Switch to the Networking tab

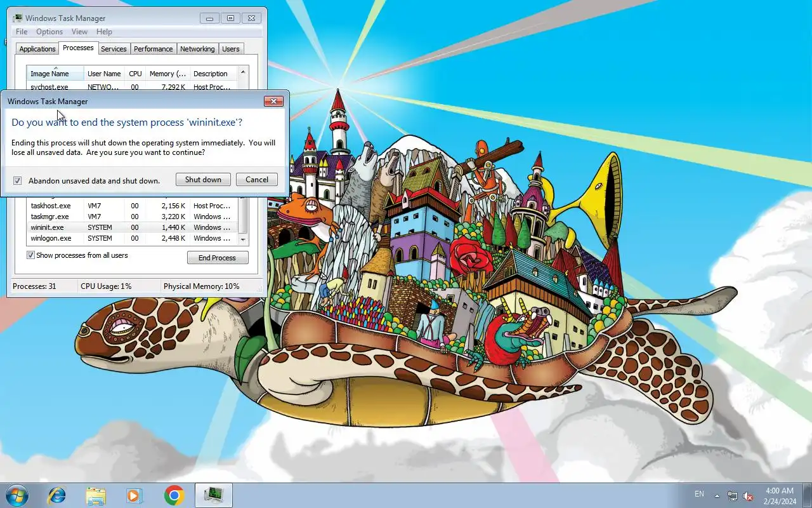coord(197,49)
